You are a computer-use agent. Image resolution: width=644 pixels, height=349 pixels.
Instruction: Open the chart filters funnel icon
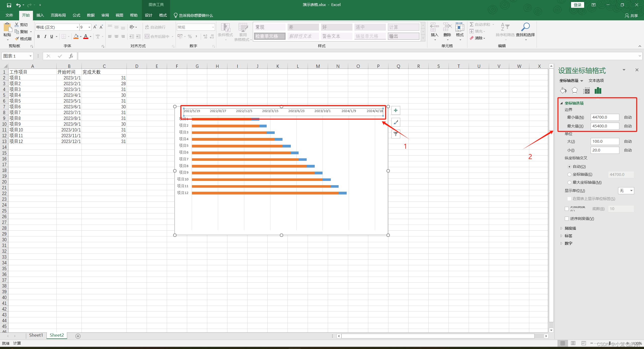(x=395, y=134)
